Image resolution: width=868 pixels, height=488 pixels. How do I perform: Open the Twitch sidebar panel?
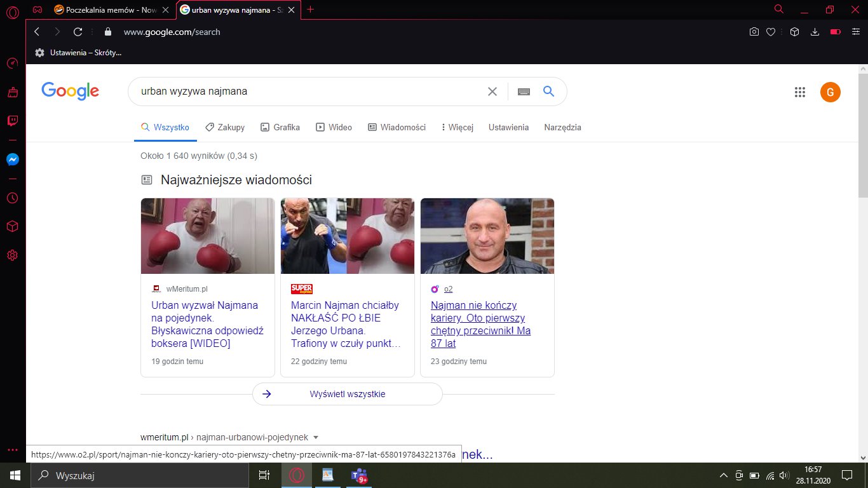coord(13,121)
